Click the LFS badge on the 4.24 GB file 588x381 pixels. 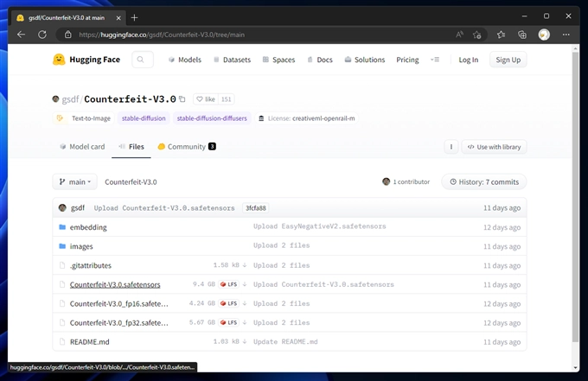[229, 303]
